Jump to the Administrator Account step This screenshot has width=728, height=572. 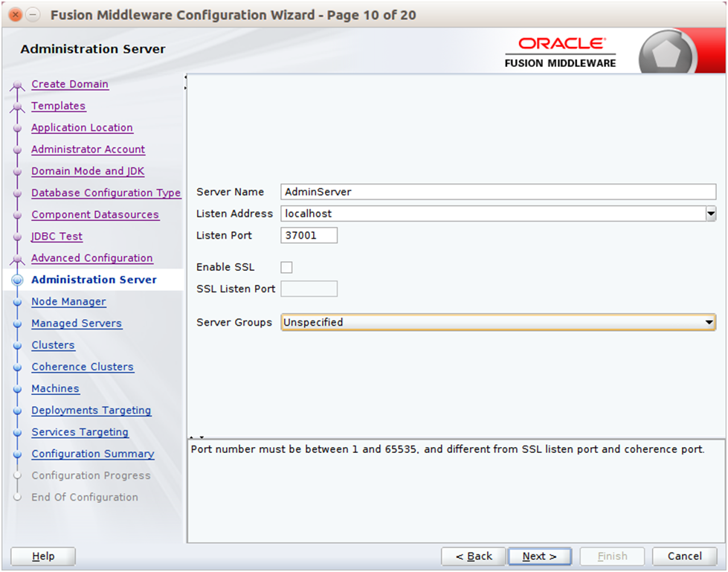(88, 150)
